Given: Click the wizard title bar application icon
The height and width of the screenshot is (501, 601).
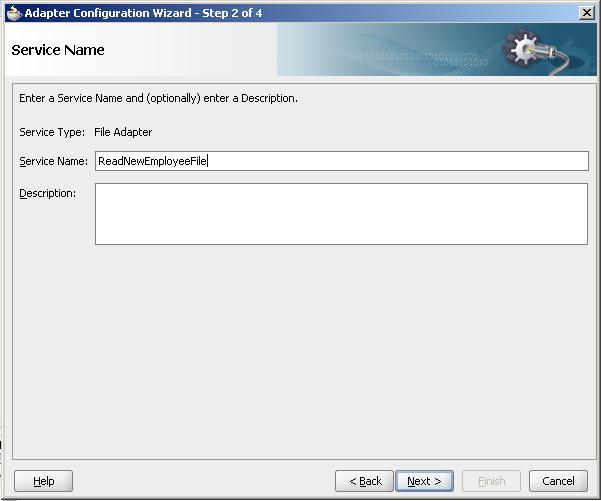Looking at the screenshot, I should pos(14,13).
